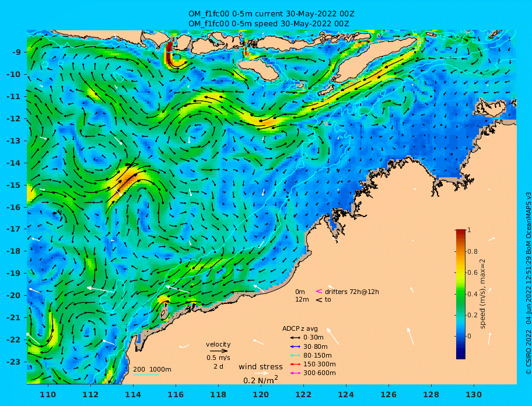Click the cyan 80-150m ADCP arrow icon

295,355
